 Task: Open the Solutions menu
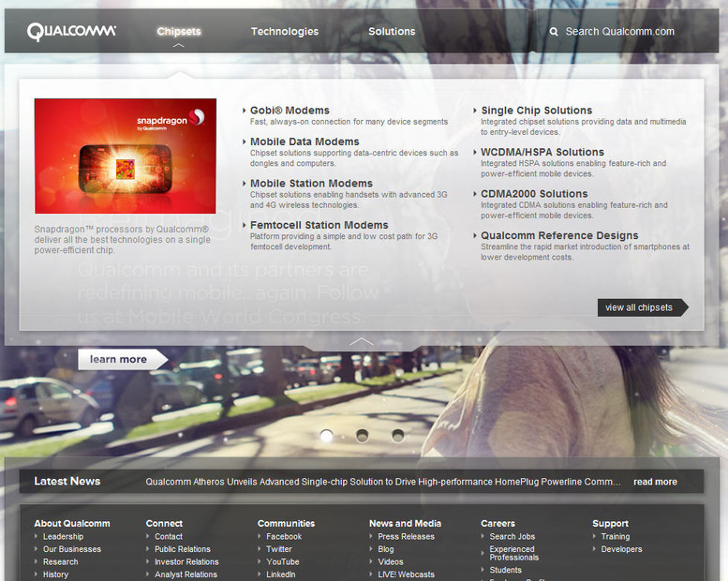pos(392,32)
